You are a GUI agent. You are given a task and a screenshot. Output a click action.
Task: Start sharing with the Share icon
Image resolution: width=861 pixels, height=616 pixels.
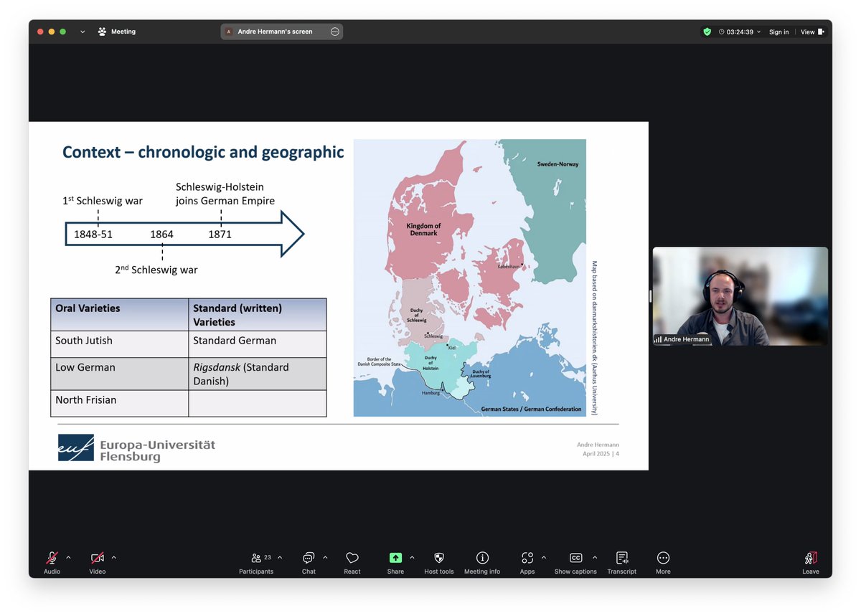395,557
